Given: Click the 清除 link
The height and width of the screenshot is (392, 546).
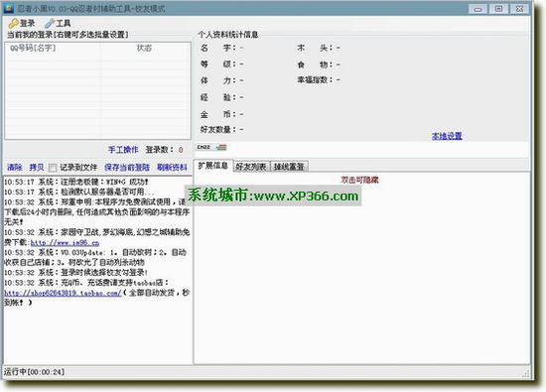Looking at the screenshot, I should pos(15,168).
